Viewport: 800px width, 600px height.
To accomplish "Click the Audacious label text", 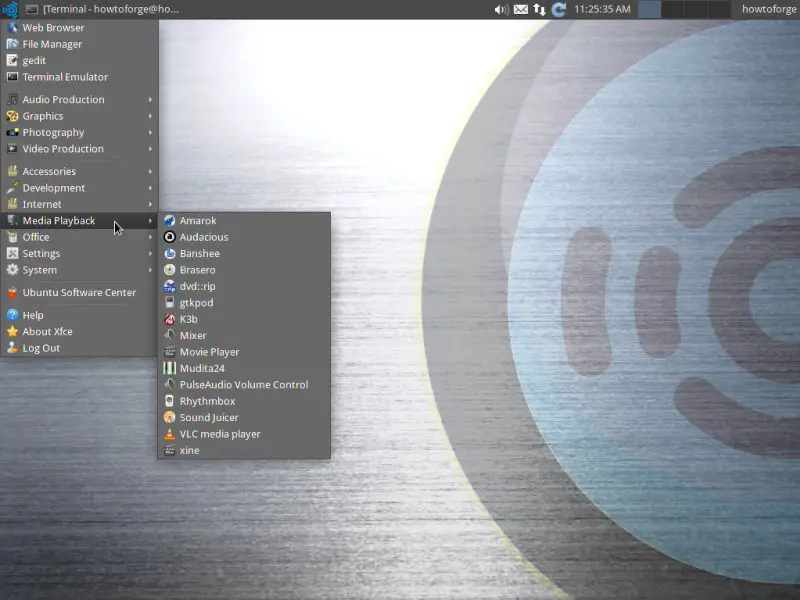I will (204, 237).
